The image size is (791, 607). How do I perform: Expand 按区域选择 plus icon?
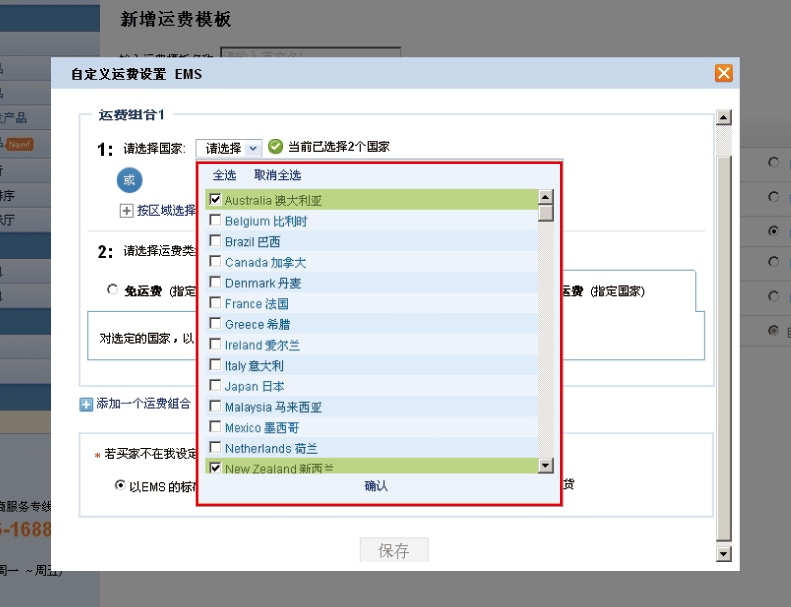click(126, 211)
